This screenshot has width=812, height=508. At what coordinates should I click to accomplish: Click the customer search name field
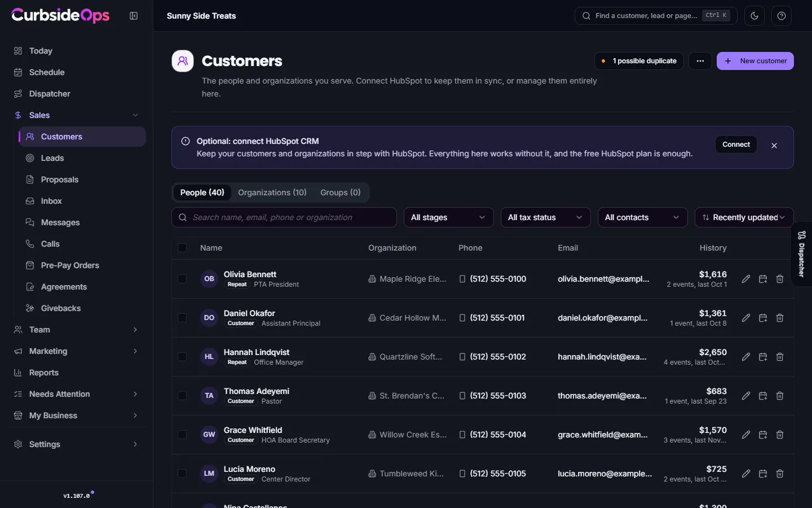284,217
